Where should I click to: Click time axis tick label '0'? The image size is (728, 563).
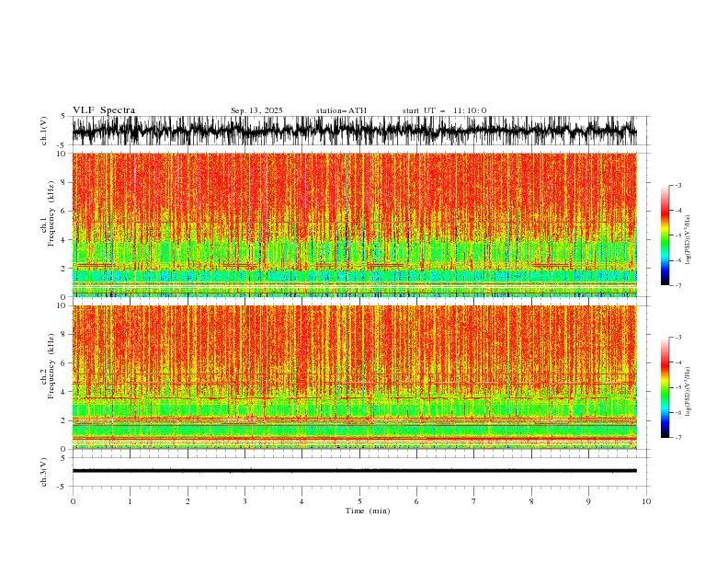[73, 501]
